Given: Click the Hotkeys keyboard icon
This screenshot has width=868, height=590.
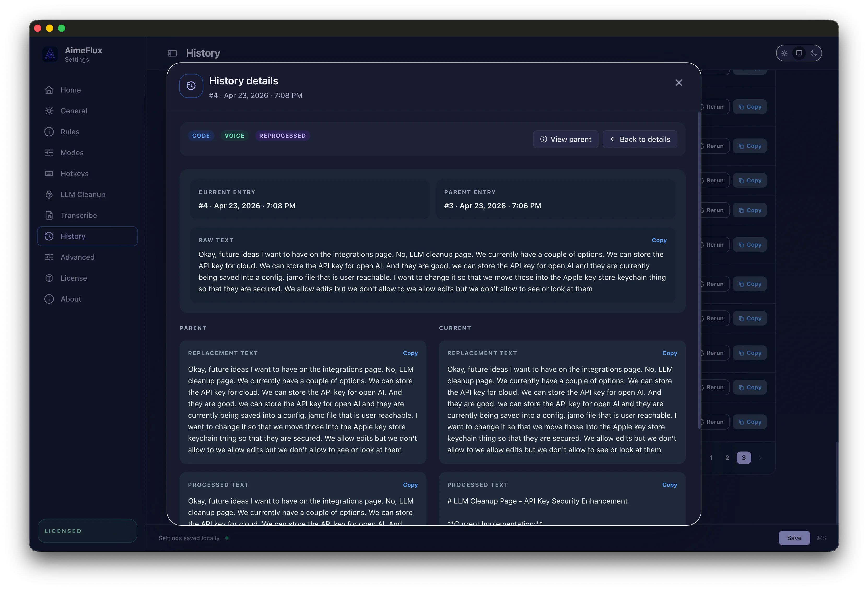Looking at the screenshot, I should (49, 174).
